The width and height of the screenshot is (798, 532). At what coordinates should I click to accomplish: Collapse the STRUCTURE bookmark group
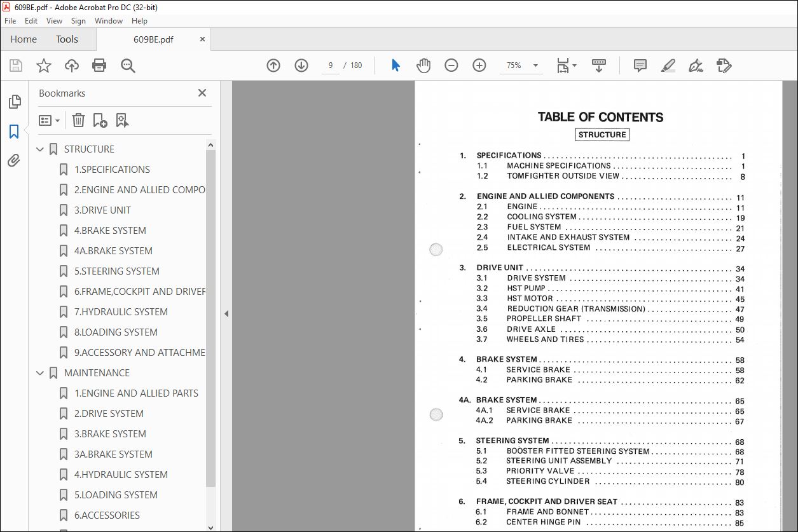[41, 149]
